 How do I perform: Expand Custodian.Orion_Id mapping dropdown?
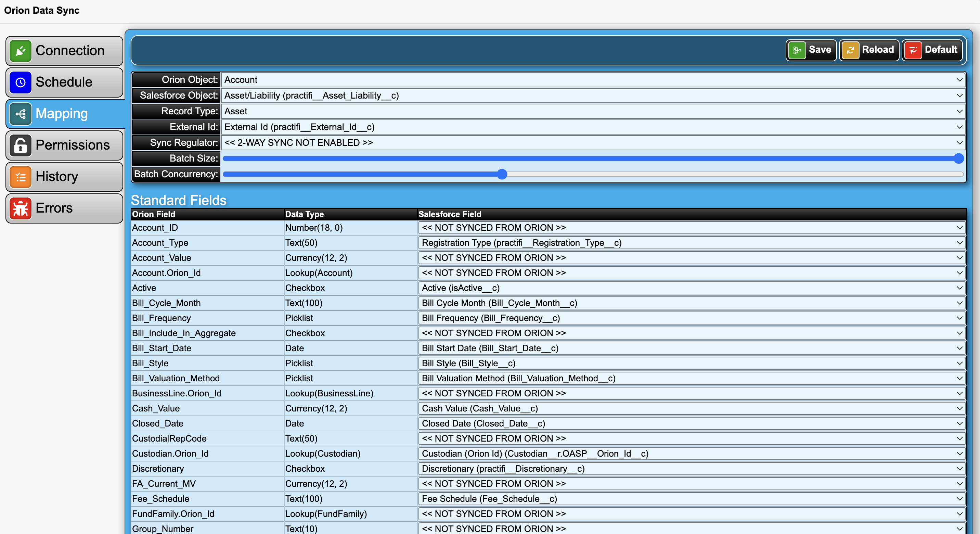(x=692, y=454)
